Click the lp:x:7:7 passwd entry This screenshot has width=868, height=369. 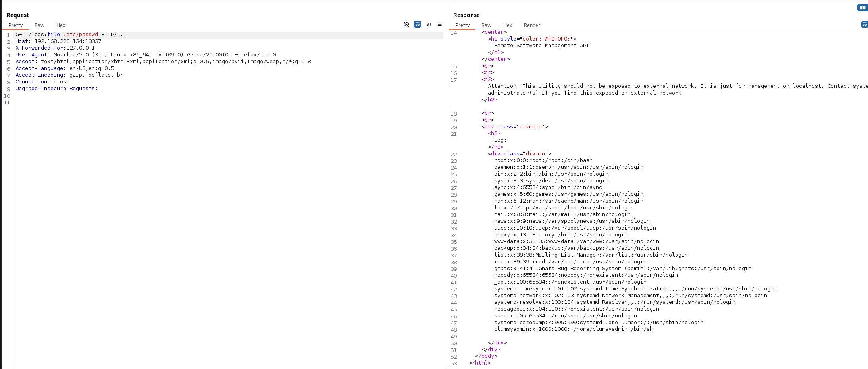[x=564, y=208]
